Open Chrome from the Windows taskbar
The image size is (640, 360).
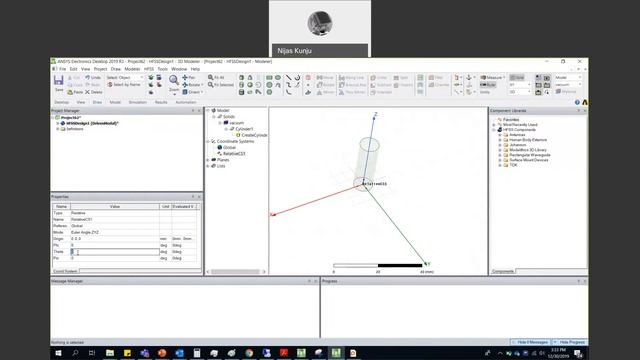click(249, 353)
